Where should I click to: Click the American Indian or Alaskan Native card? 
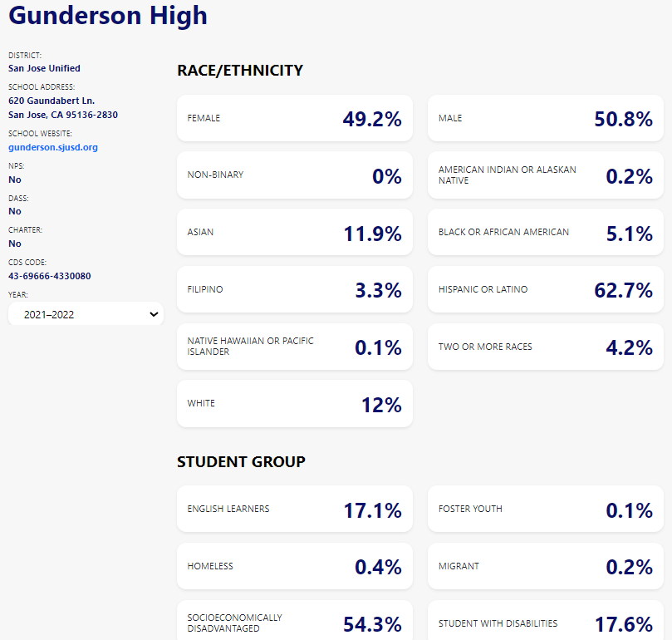[545, 175]
